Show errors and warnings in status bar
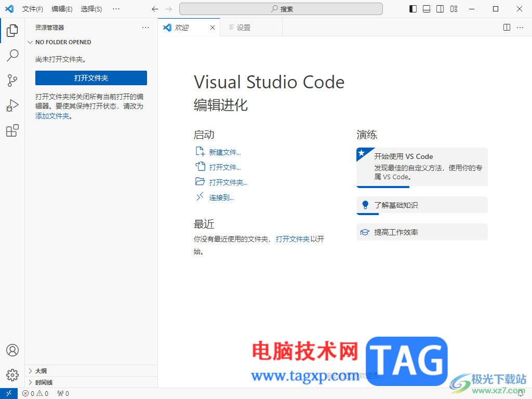Viewport: 532px width, 399px height. coord(35,394)
